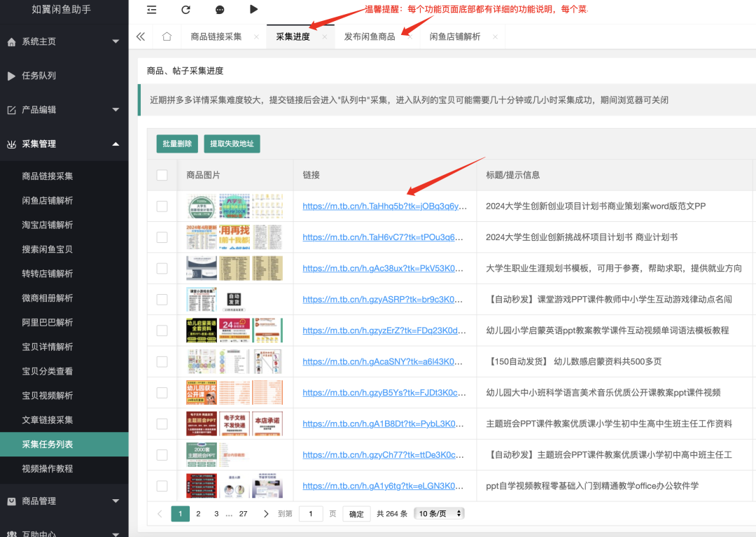Click inside the 到第 page number input field
Viewport: 756px width, 537px height.
[310, 513]
